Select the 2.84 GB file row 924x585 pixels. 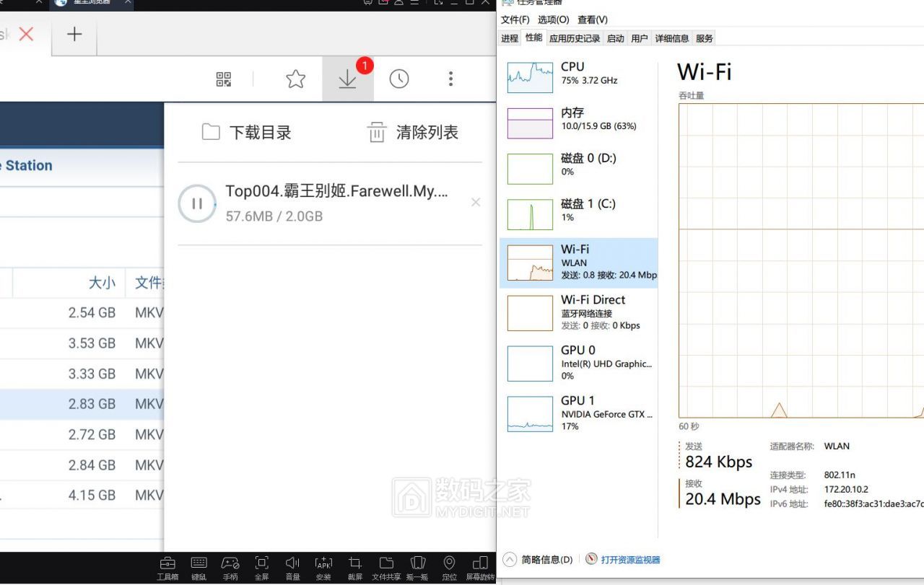(x=82, y=465)
